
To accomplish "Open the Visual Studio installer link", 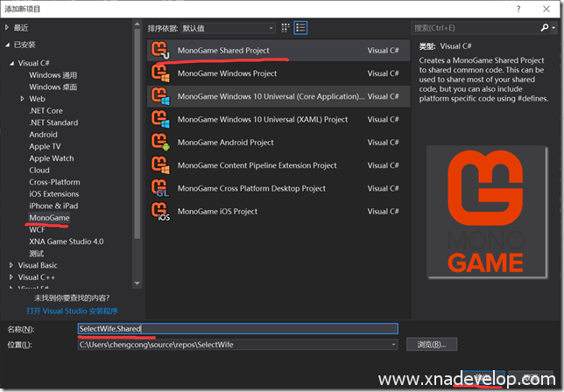I will click(72, 311).
